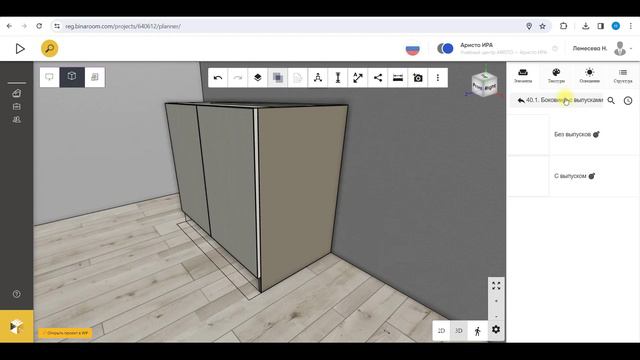Click the play triangle icon in header
The height and width of the screenshot is (360, 640).
(x=20, y=49)
